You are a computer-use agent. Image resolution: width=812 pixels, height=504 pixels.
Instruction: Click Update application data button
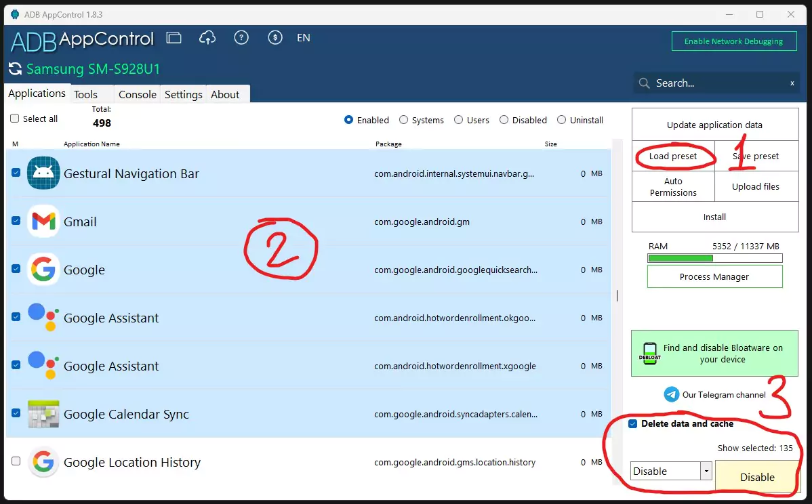click(x=714, y=125)
